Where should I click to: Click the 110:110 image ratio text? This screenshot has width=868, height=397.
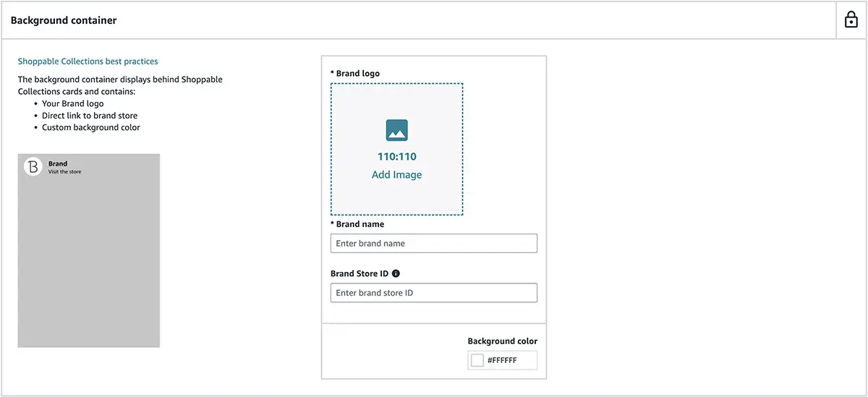point(396,156)
